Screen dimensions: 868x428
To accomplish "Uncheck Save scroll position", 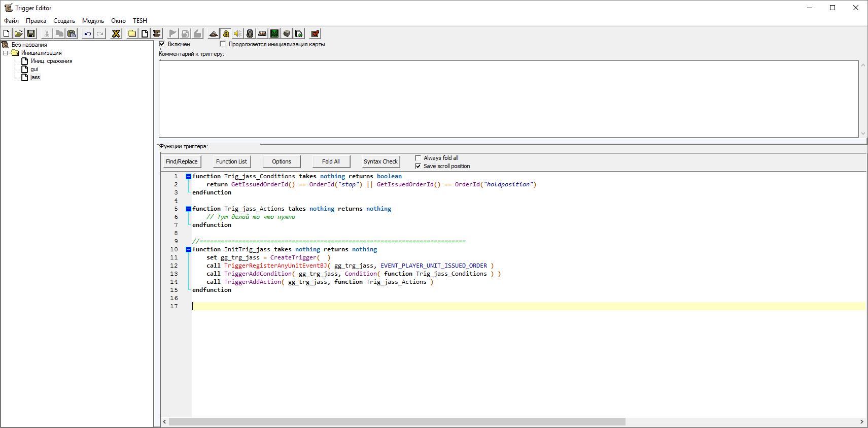I will tap(418, 166).
